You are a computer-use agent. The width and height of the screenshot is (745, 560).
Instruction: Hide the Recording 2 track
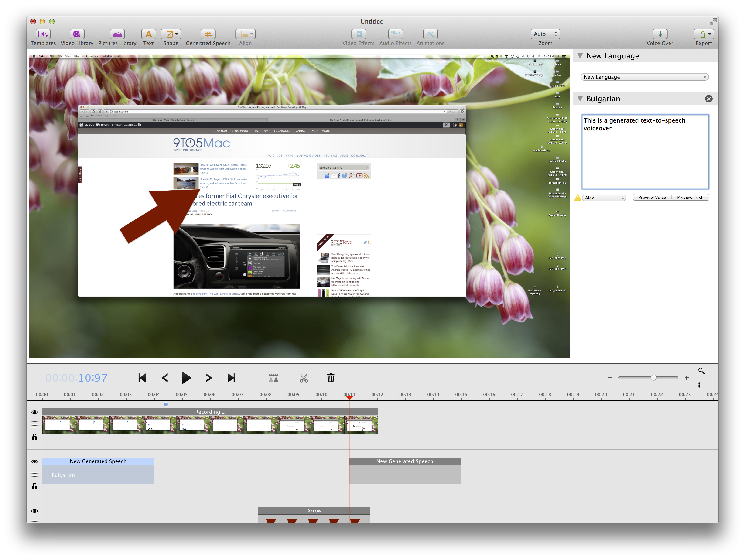pyautogui.click(x=34, y=412)
